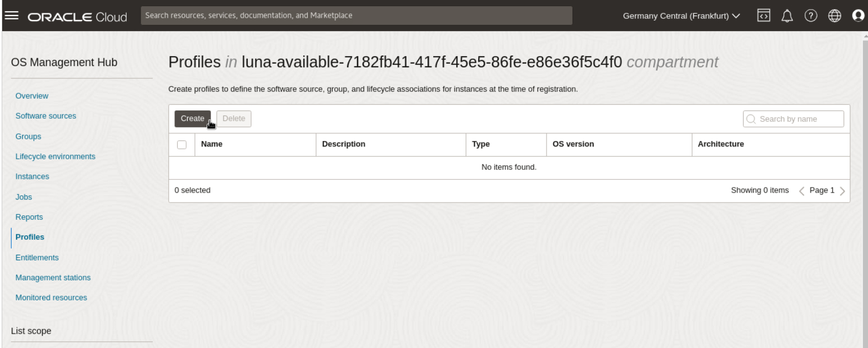
Task: Click the 'Showing 0 items' text
Action: (x=760, y=190)
